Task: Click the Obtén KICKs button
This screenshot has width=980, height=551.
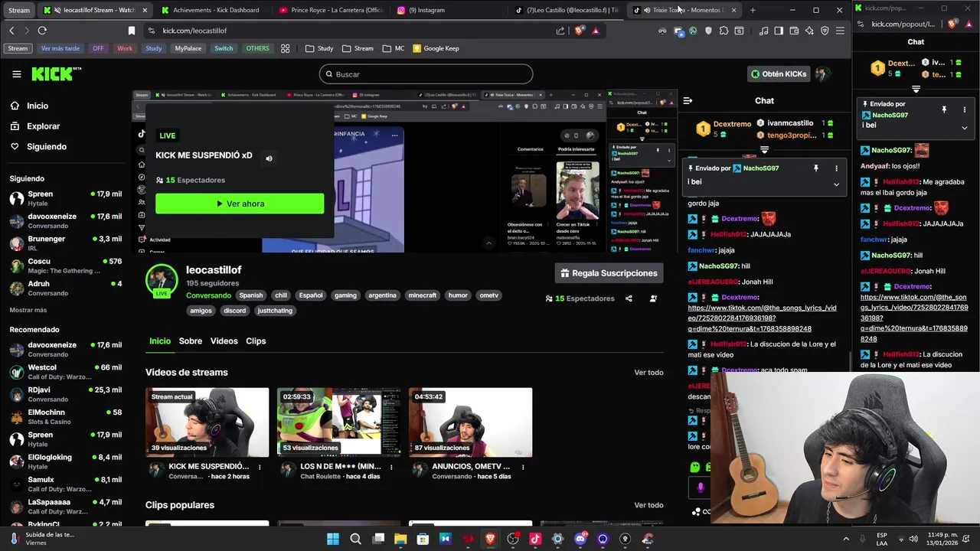Action: pyautogui.click(x=779, y=74)
